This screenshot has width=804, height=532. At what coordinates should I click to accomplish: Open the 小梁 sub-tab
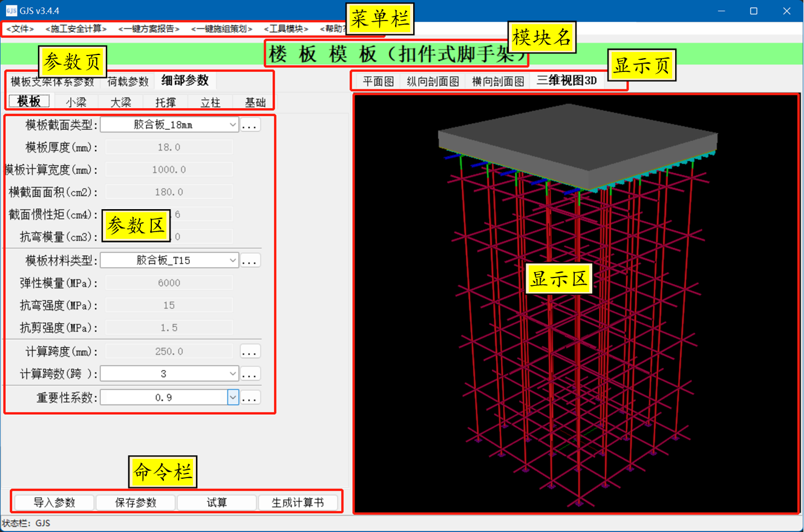pos(76,102)
